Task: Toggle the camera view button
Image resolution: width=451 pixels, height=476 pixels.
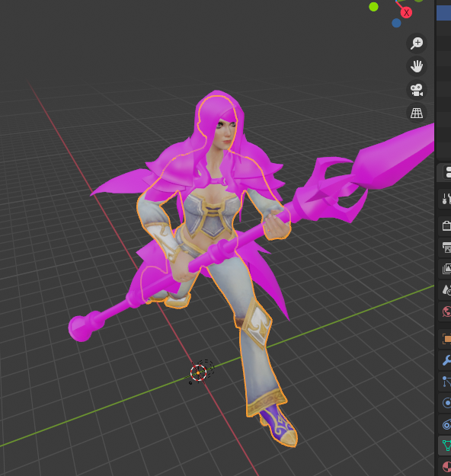Action: (x=417, y=90)
